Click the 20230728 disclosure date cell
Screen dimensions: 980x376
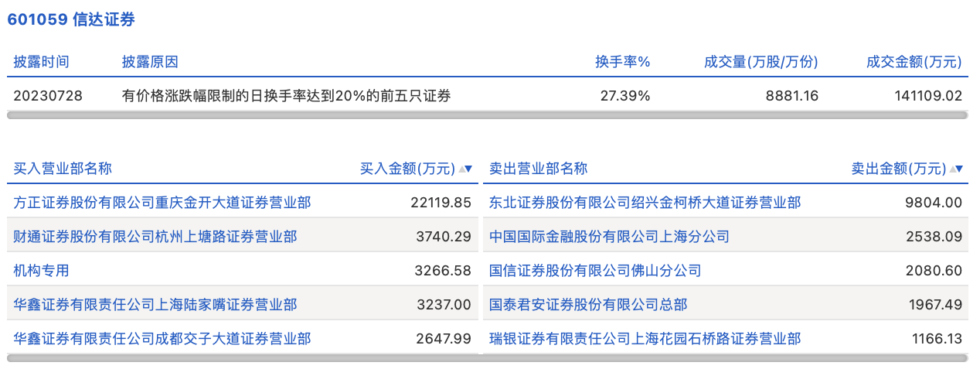[48, 96]
